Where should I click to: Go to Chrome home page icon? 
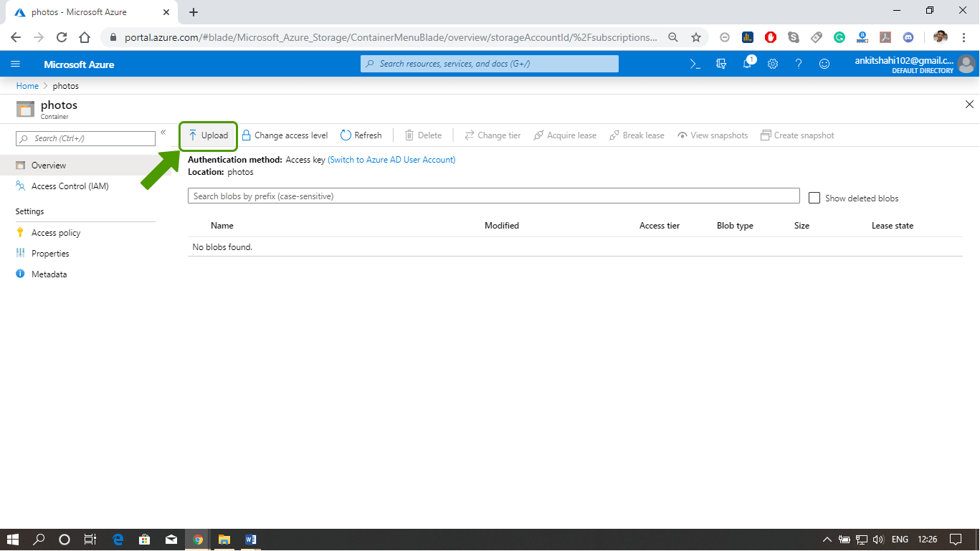coord(85,37)
